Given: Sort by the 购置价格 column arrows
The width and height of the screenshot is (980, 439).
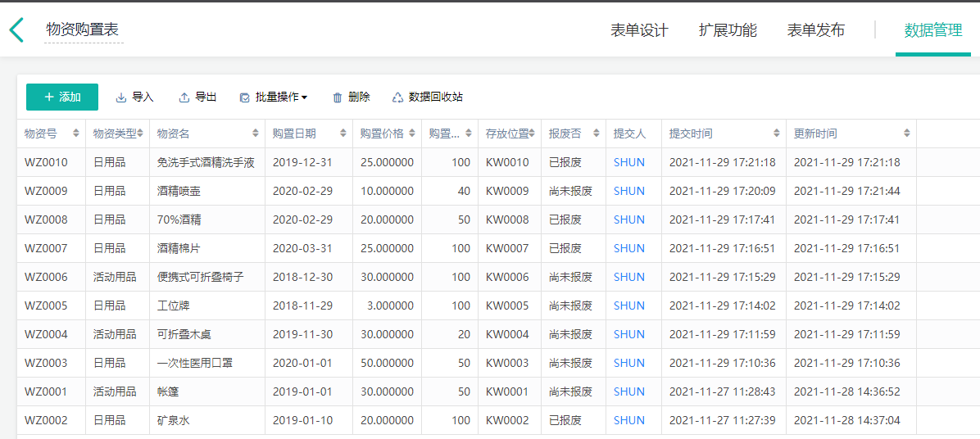Looking at the screenshot, I should 412,134.
